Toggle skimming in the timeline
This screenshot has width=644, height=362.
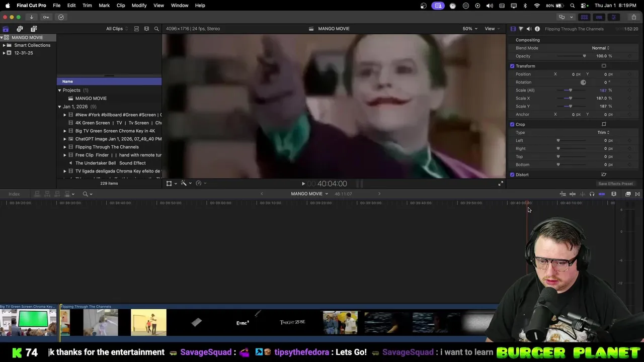572,194
